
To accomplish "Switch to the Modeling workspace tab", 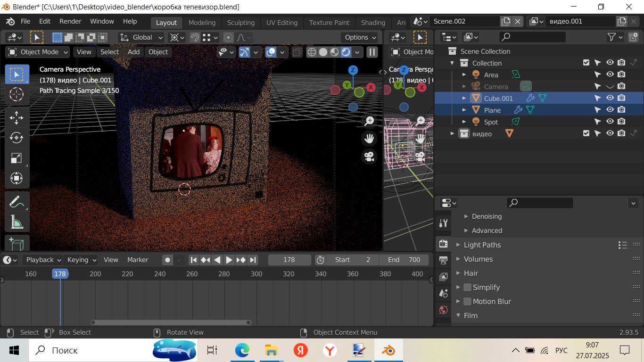I will (x=202, y=23).
